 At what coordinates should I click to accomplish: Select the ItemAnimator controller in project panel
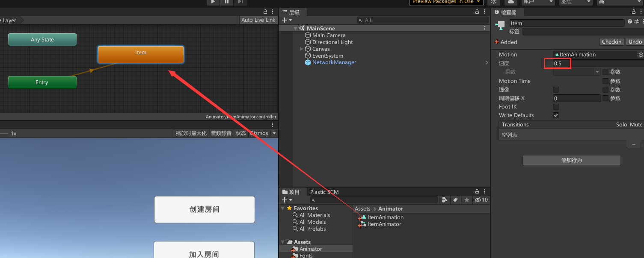[383, 224]
